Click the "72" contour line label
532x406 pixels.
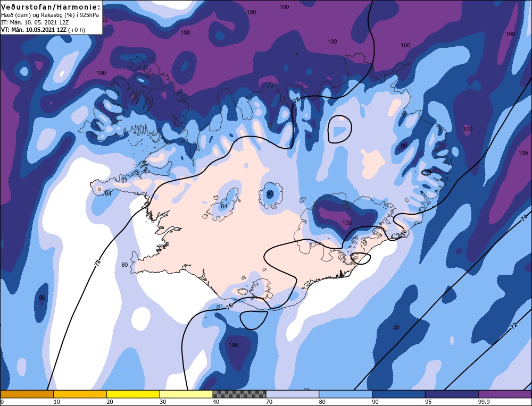tap(514, 326)
